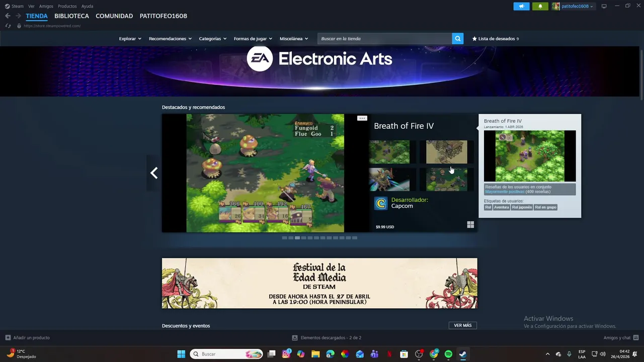Open the Amigos menu
The width and height of the screenshot is (644, 362).
(46, 6)
